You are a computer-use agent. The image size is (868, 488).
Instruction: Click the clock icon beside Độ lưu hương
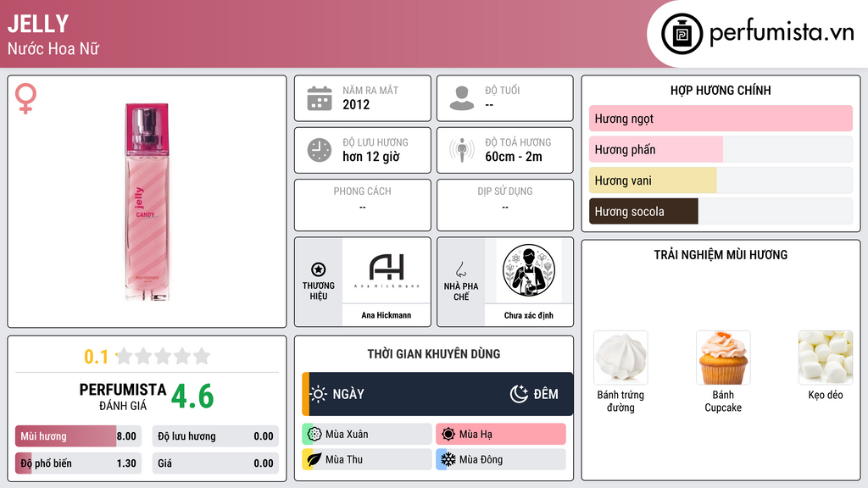[320, 150]
